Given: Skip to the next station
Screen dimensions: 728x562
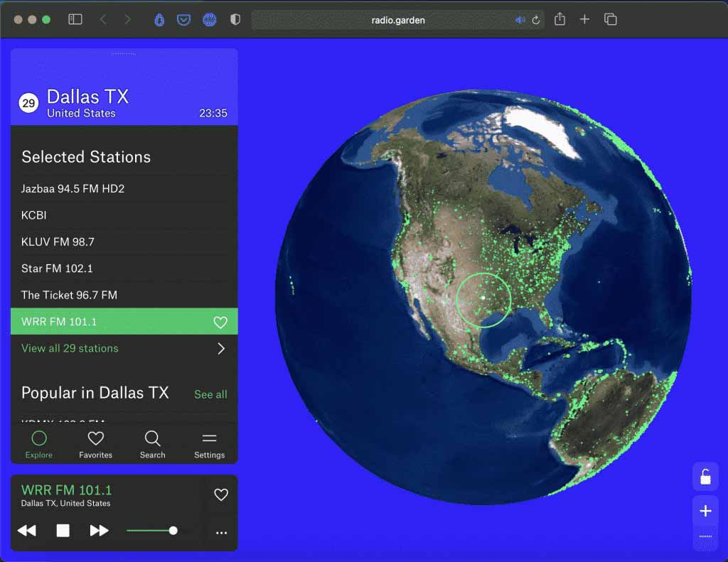Looking at the screenshot, I should click(100, 531).
